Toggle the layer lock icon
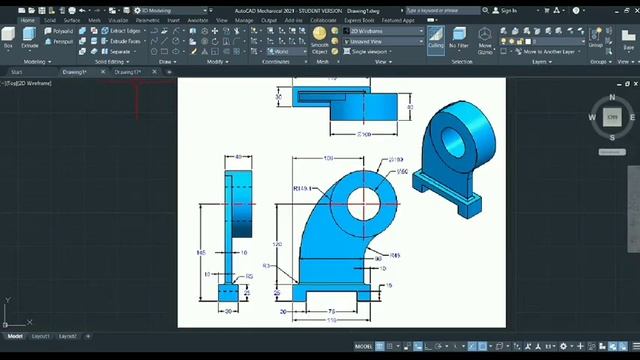The image size is (640, 360). pyautogui.click(x=520, y=41)
